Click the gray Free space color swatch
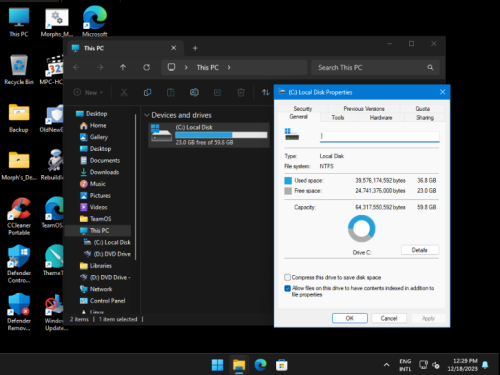 pos(288,191)
